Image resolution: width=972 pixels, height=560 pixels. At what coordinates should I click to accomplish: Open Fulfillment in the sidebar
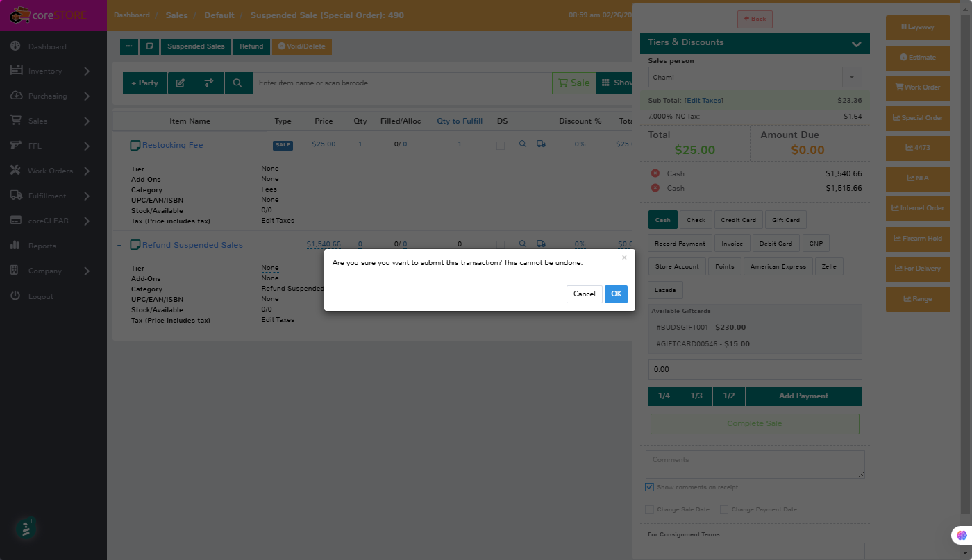click(x=47, y=196)
